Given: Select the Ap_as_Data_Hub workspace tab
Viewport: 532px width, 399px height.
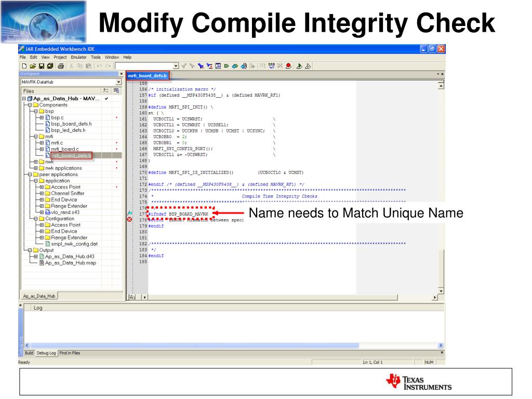Looking at the screenshot, I should 39,296.
